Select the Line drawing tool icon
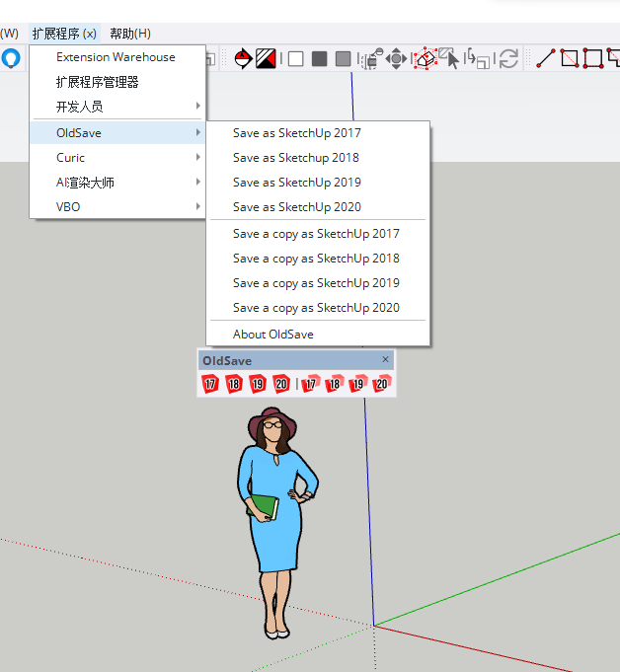 pyautogui.click(x=546, y=59)
